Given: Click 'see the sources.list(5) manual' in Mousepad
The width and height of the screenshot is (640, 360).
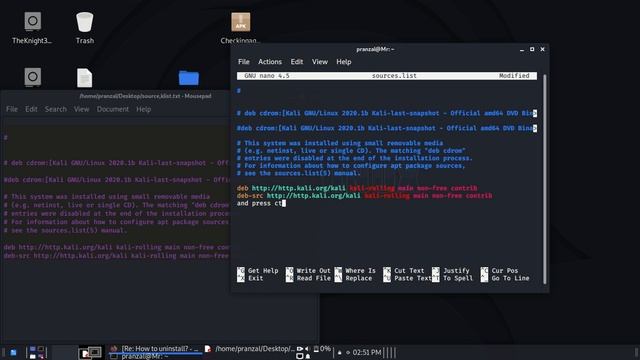Looking at the screenshot, I should click(65, 231).
